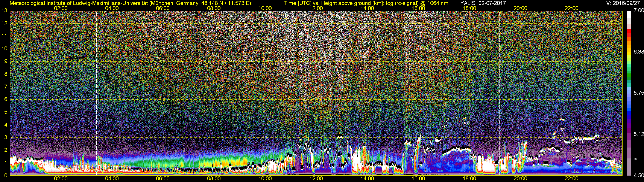Click the 18:00 label on the top time axis
This screenshot has width=644, height=182.
pyautogui.click(x=469, y=8)
